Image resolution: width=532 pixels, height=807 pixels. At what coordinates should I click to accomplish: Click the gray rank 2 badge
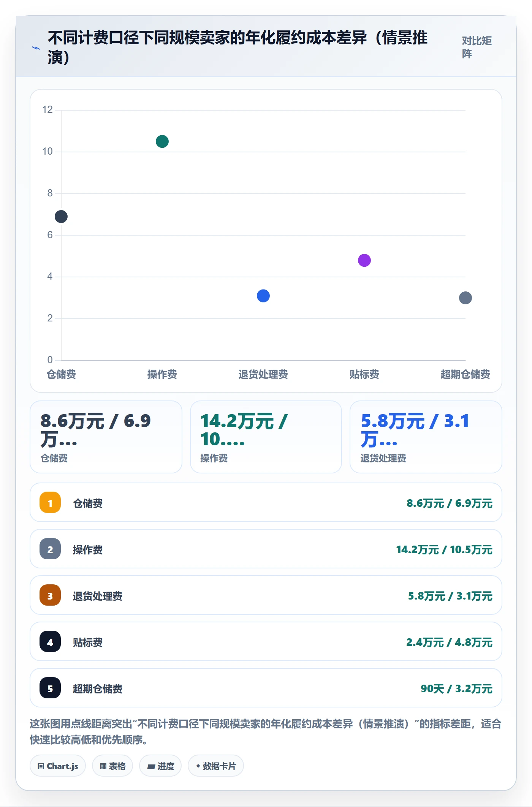coord(50,549)
